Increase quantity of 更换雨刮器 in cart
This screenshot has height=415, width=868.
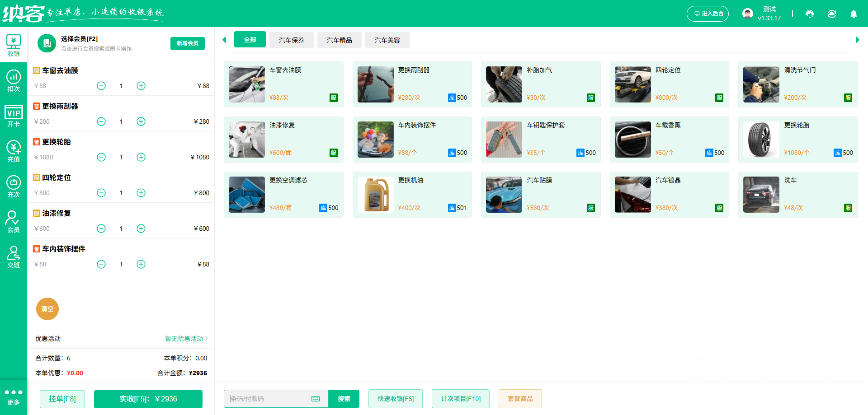[x=141, y=121]
